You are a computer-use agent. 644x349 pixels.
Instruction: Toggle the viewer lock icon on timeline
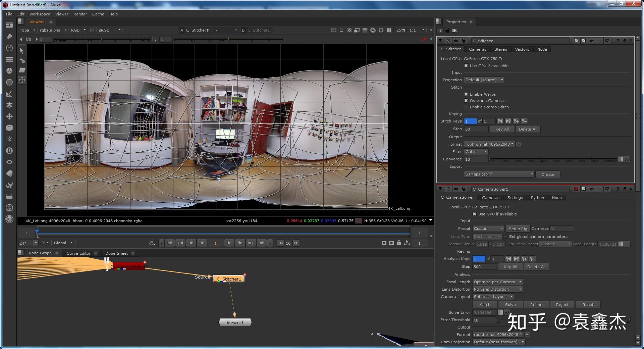click(x=399, y=243)
